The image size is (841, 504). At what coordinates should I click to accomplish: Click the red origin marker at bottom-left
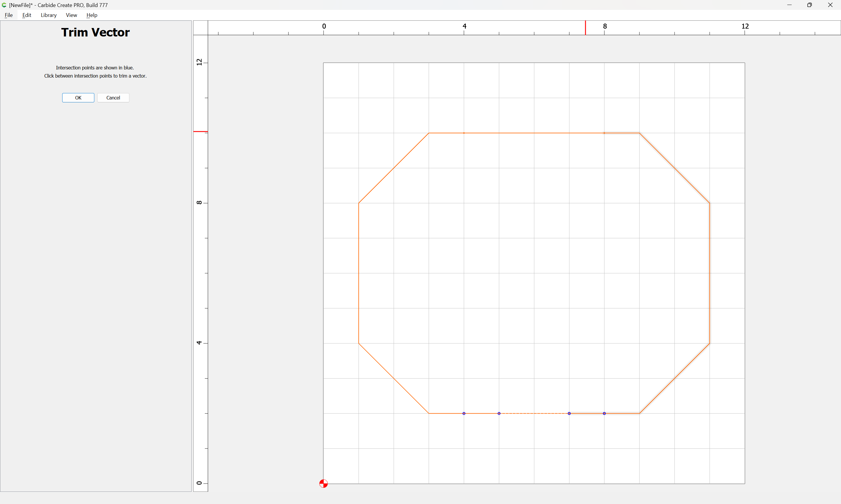point(323,484)
